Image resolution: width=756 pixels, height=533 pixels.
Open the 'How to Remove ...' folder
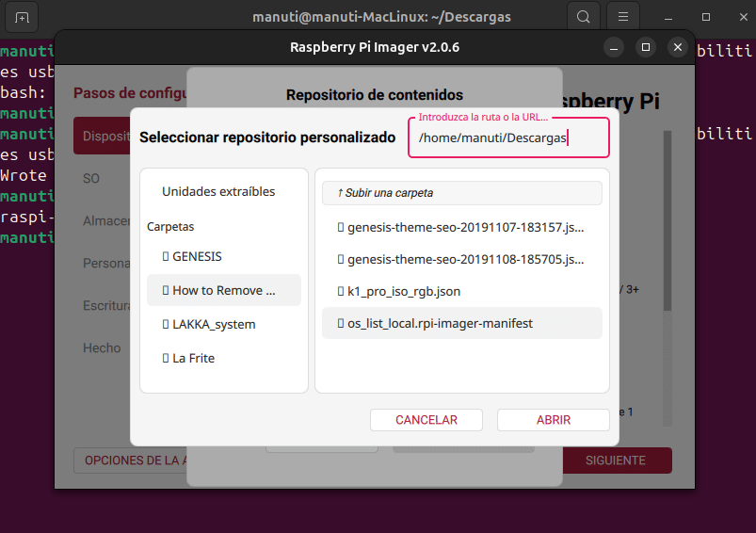(x=224, y=290)
